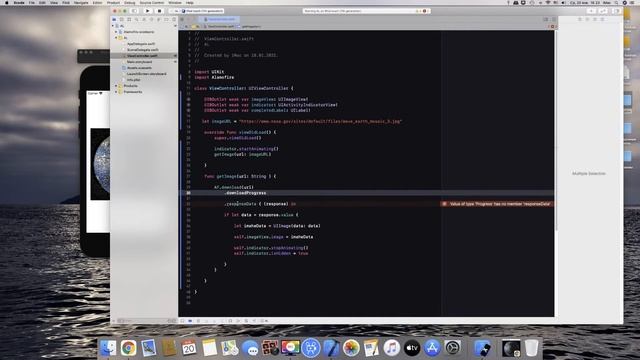Image resolution: width=640 pixels, height=360 pixels.
Task: Open Trash in the Dock
Action: pyautogui.click(x=531, y=348)
